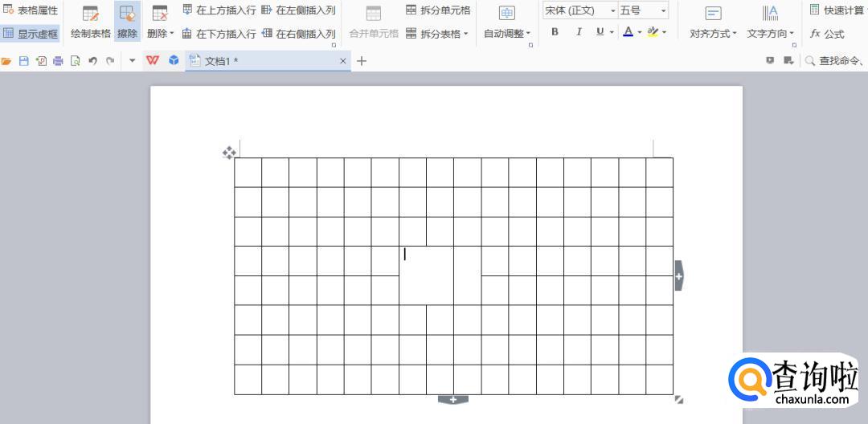Image resolution: width=868 pixels, height=424 pixels.
Task: Select the Draw Table (绘制表格) tool
Action: click(x=90, y=22)
